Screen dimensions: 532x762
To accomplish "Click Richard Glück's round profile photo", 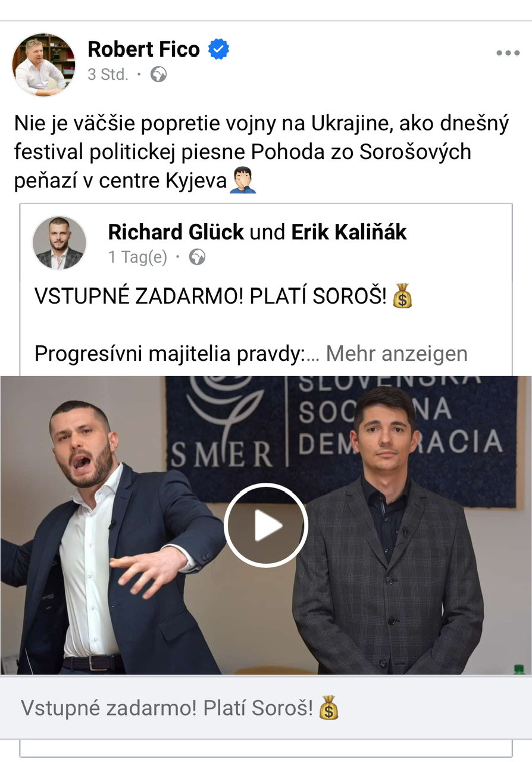I will coord(59,242).
